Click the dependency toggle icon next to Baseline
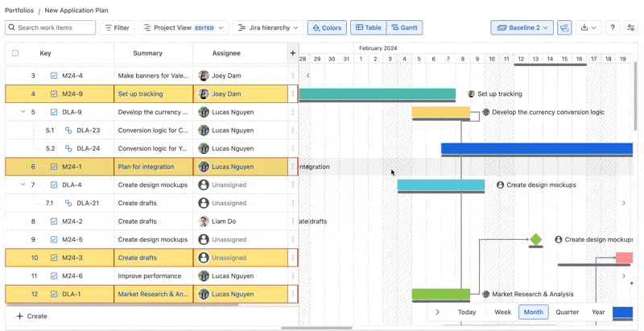644x331 pixels. pyautogui.click(x=564, y=27)
